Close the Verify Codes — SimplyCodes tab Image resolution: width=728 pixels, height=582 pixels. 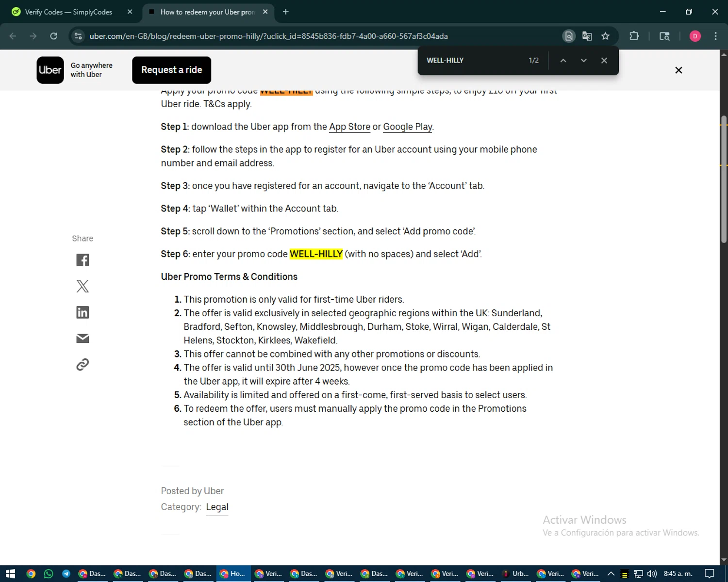coord(130,12)
